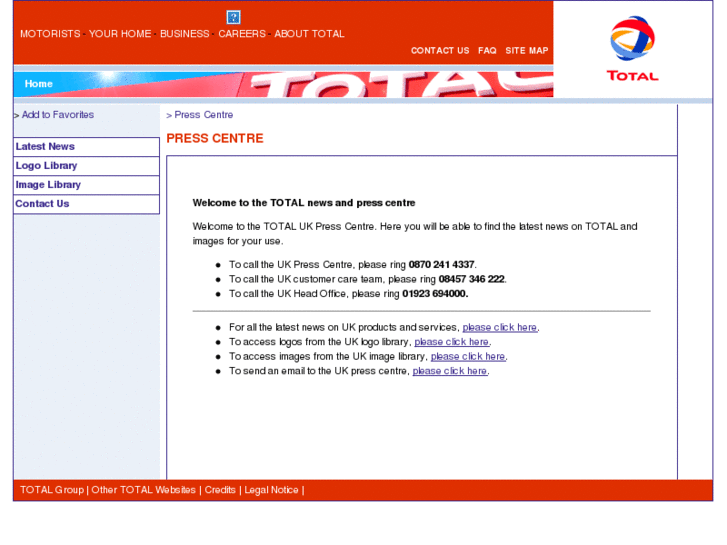The width and height of the screenshot is (727, 545).
Task: Open the CAREERS menu
Action: [242, 34]
